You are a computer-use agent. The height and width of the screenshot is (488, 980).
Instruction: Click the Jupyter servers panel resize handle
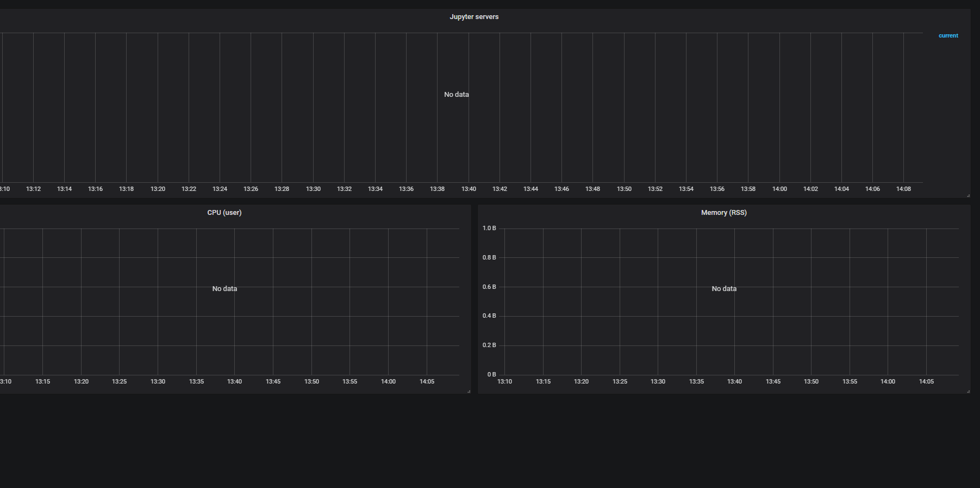click(968, 195)
